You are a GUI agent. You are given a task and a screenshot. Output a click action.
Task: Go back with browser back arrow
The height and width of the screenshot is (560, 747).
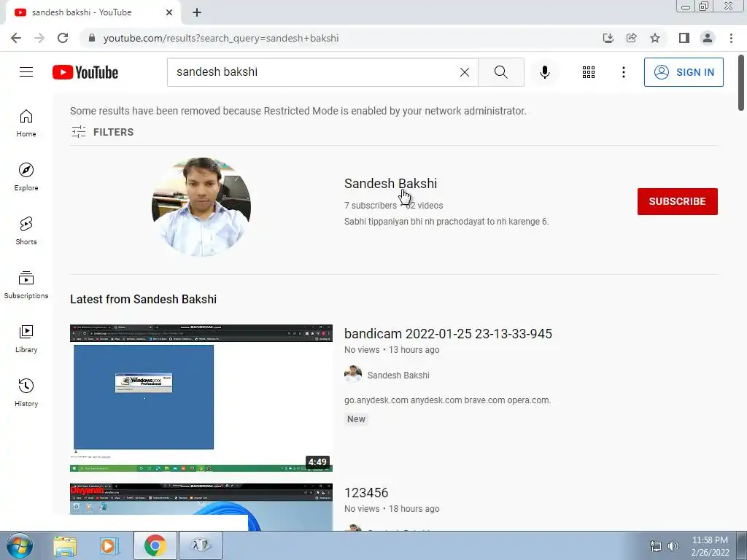coord(16,38)
